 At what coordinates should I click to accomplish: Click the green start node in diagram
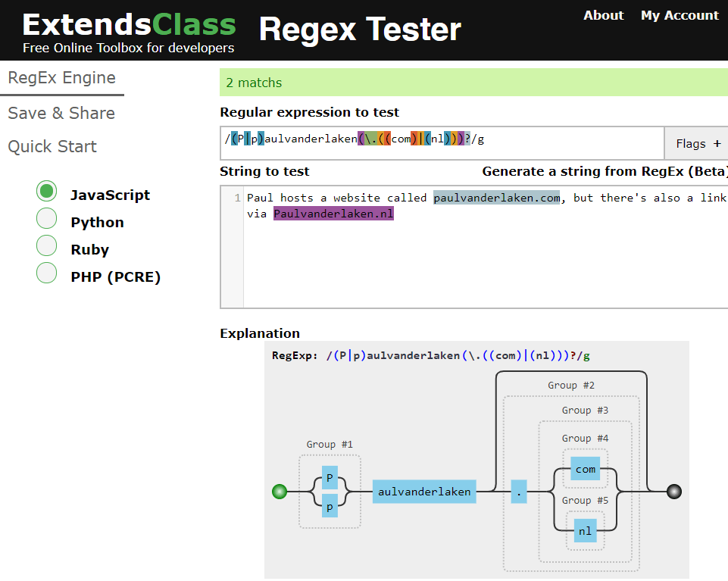[280, 492]
